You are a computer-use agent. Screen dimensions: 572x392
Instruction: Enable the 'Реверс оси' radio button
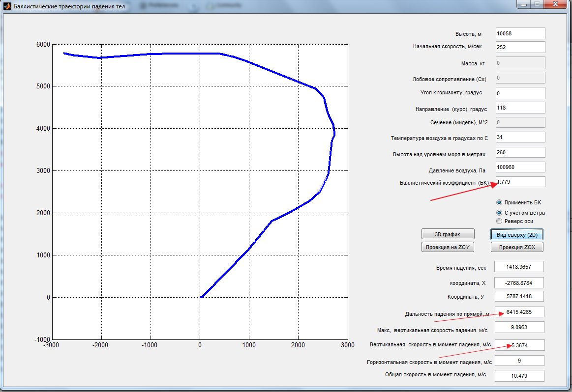click(x=499, y=221)
